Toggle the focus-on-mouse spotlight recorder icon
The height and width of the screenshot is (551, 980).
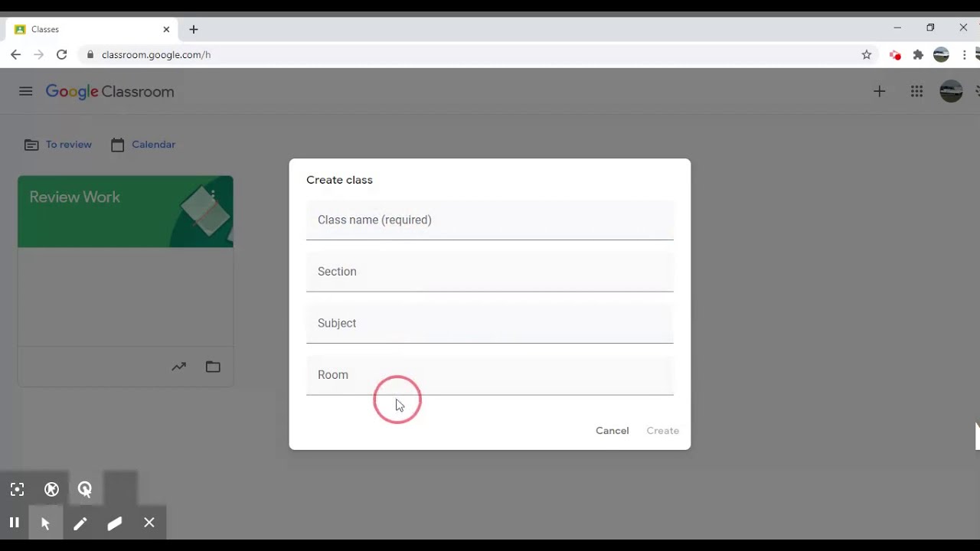click(17, 490)
